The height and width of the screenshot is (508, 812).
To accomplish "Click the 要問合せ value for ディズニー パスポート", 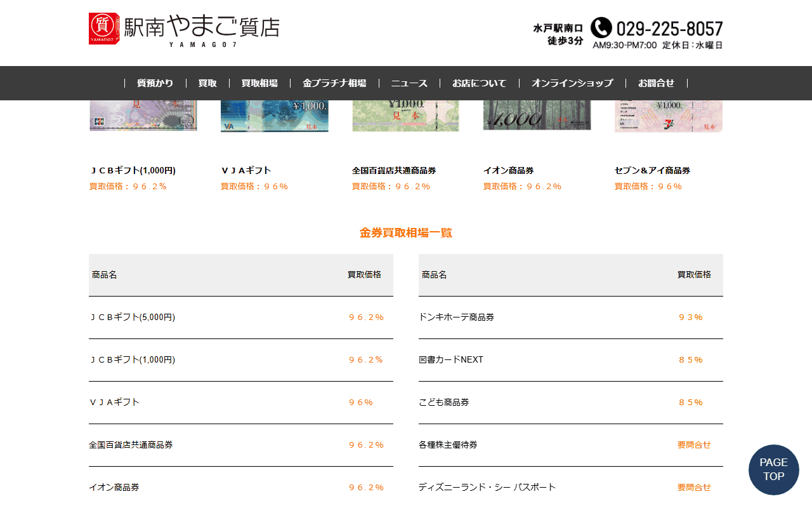I will point(694,487).
